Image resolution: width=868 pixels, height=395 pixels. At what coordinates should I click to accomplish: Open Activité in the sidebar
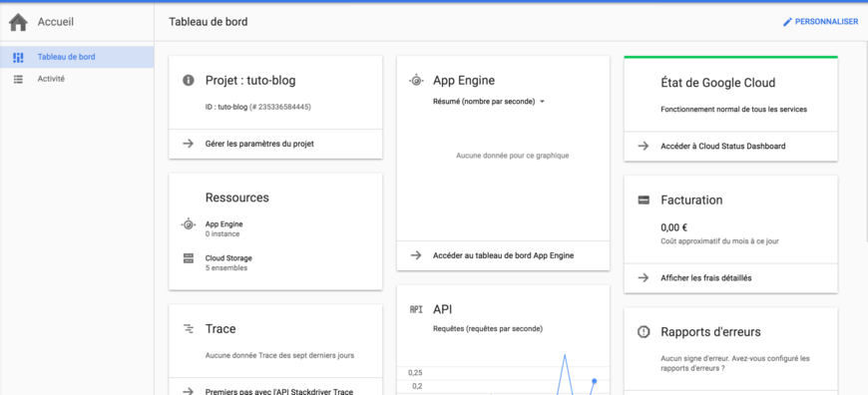click(x=77, y=79)
